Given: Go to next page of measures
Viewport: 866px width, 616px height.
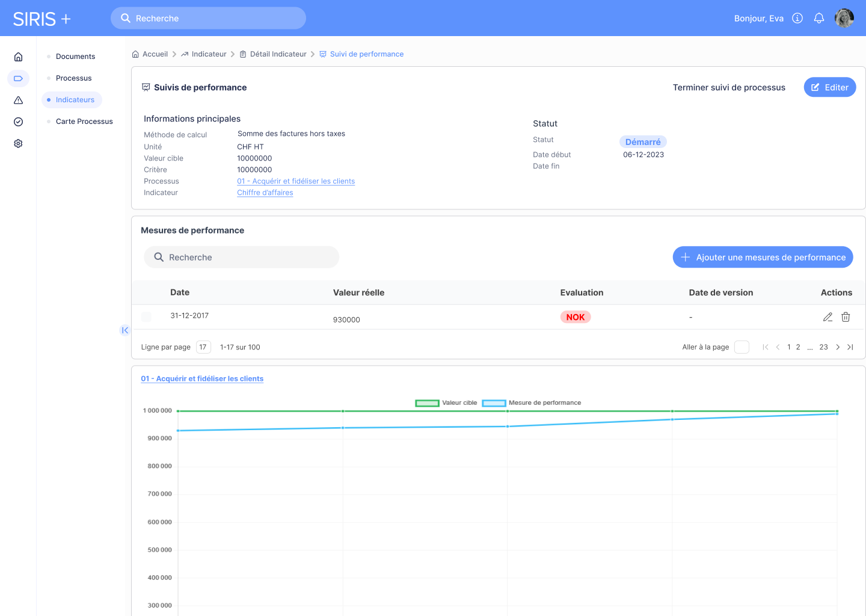Looking at the screenshot, I should (838, 347).
